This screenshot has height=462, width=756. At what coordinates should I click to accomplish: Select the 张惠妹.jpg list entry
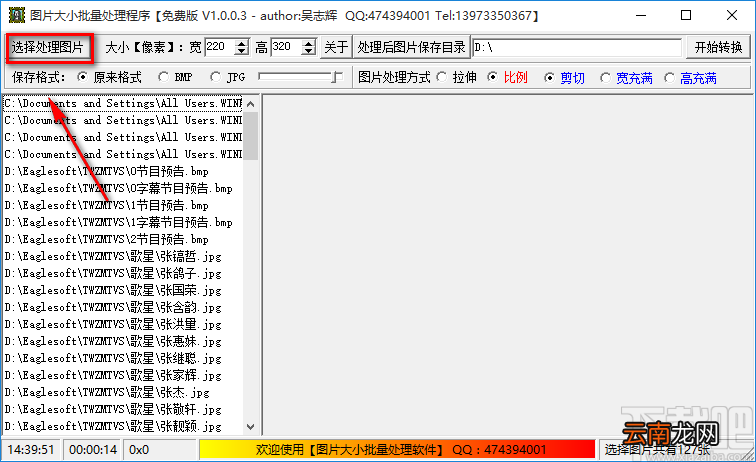coord(123,341)
